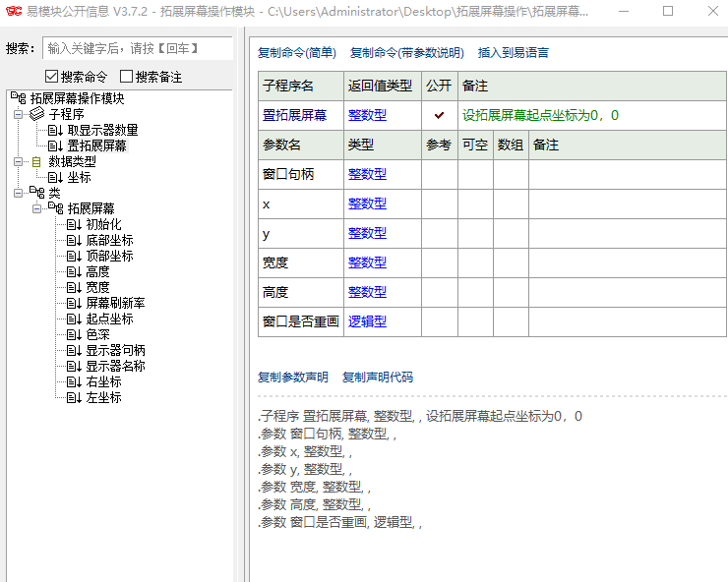Click the method icon beside 屏幕刷新率
728x582 pixels.
[x=74, y=303]
